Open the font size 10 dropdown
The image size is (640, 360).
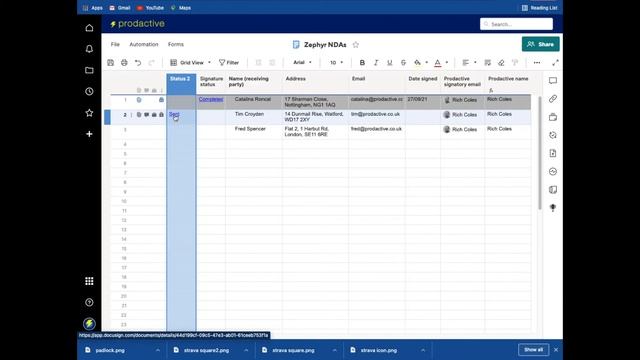click(x=336, y=62)
